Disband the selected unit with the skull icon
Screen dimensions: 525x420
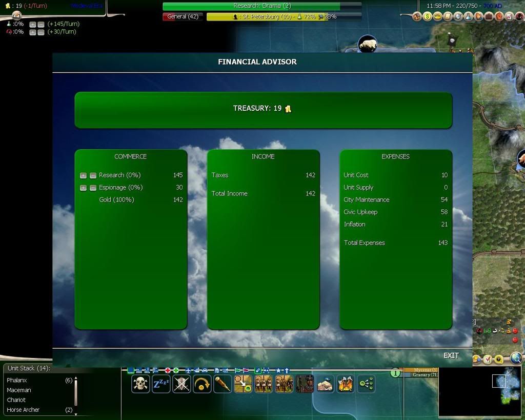click(140, 383)
